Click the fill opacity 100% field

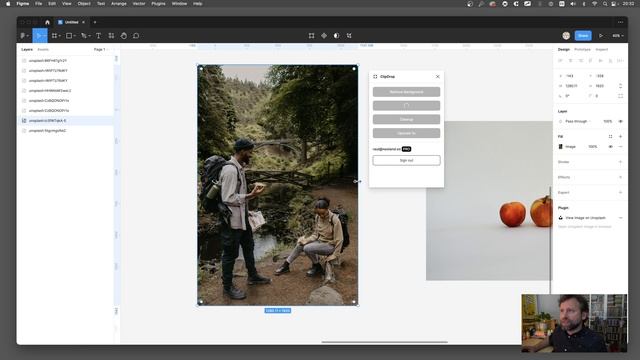[x=593, y=147]
